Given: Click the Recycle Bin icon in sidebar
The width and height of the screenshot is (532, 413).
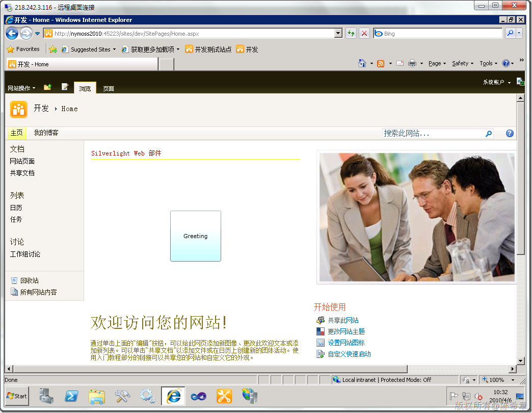Looking at the screenshot, I should pyautogui.click(x=14, y=280).
